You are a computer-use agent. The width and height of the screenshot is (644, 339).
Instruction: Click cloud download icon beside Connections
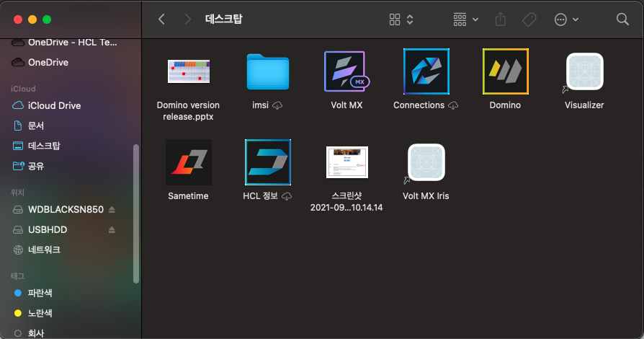click(x=453, y=106)
